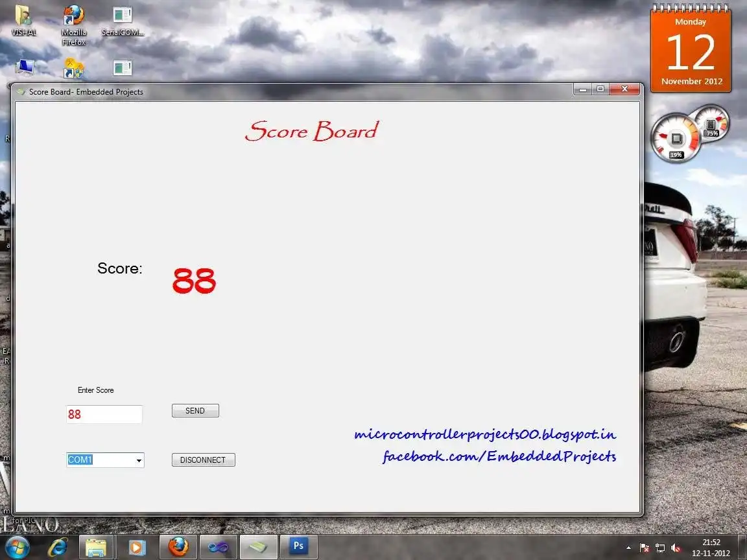Open the muted volume tray icon

click(x=675, y=548)
